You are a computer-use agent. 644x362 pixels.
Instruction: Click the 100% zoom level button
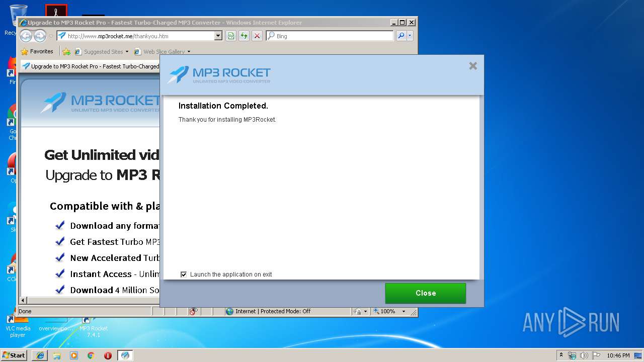click(x=384, y=311)
